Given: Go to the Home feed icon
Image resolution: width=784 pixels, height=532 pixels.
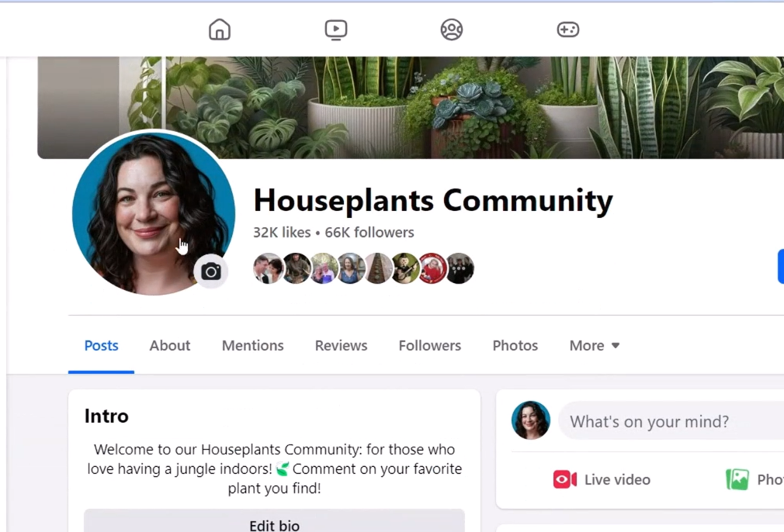Looking at the screenshot, I should coord(220,29).
